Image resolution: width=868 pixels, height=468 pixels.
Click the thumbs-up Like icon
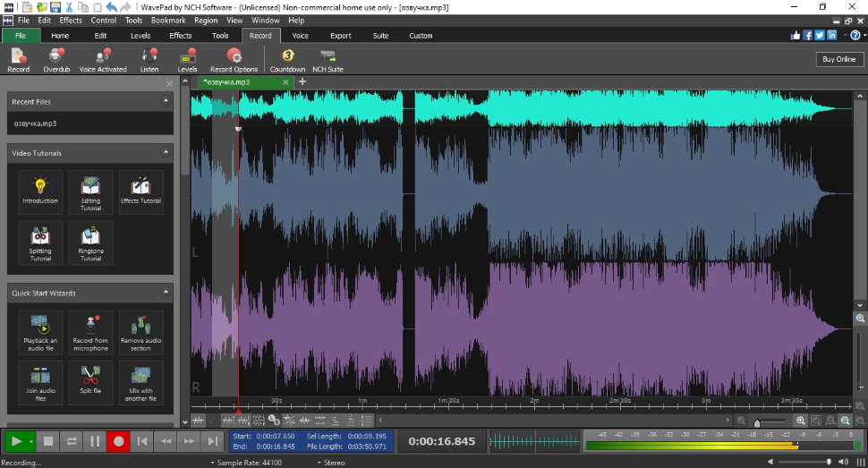click(796, 35)
